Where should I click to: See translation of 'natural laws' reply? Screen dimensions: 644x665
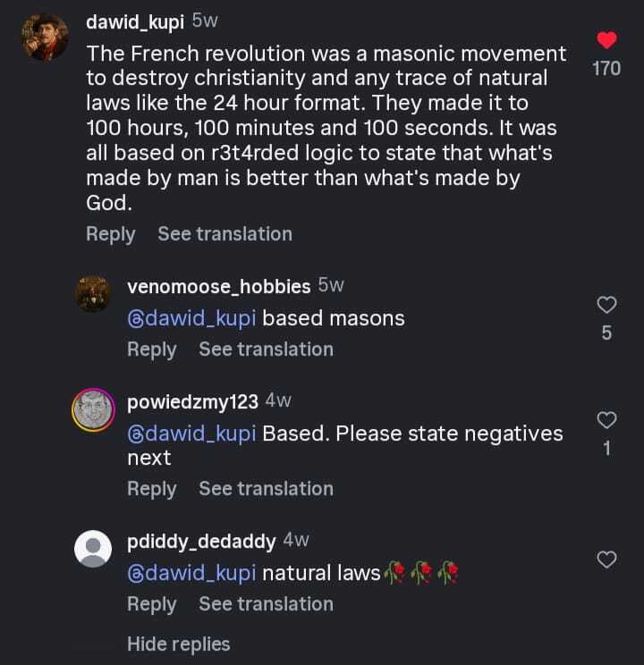click(266, 603)
